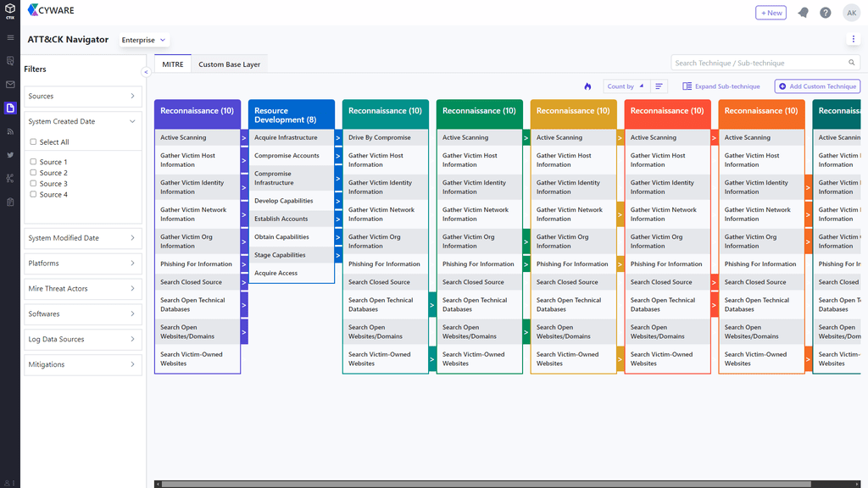Viewport: 868px width, 488px height.
Task: Click the magnifier icon in the technique search
Action: 852,63
